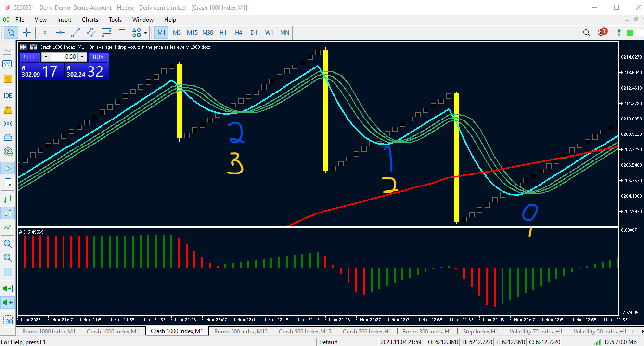The height and width of the screenshot is (346, 644).
Task: Open the Window menu
Action: pyautogui.click(x=143, y=20)
